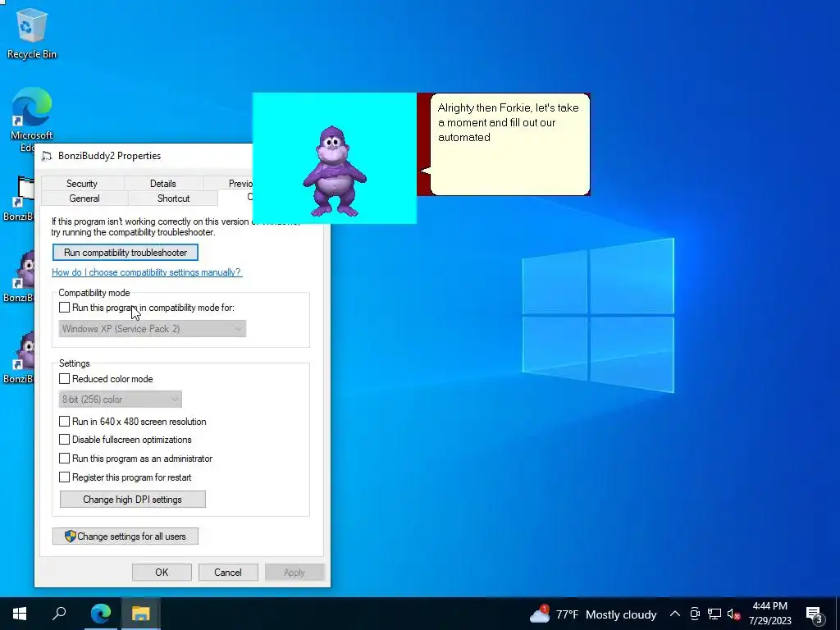Viewport: 840px width, 630px height.
Task: Open the Previous Versions tab
Action: 228,183
